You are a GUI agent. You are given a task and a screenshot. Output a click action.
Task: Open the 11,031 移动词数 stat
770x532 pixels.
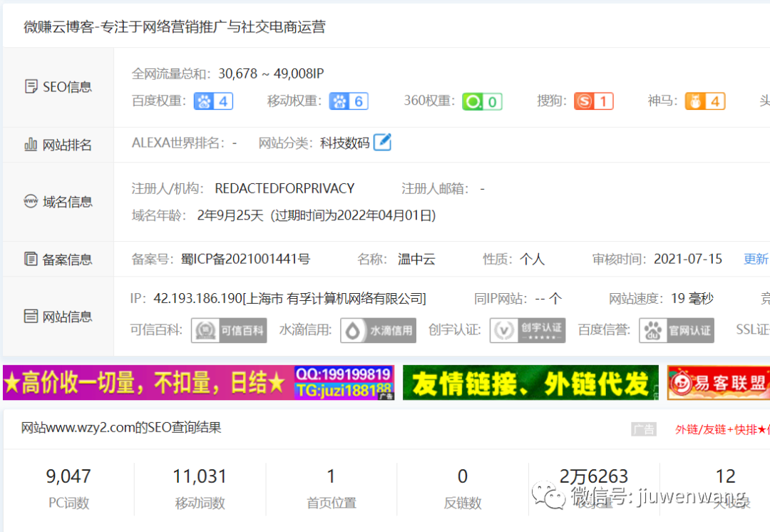[200, 488]
